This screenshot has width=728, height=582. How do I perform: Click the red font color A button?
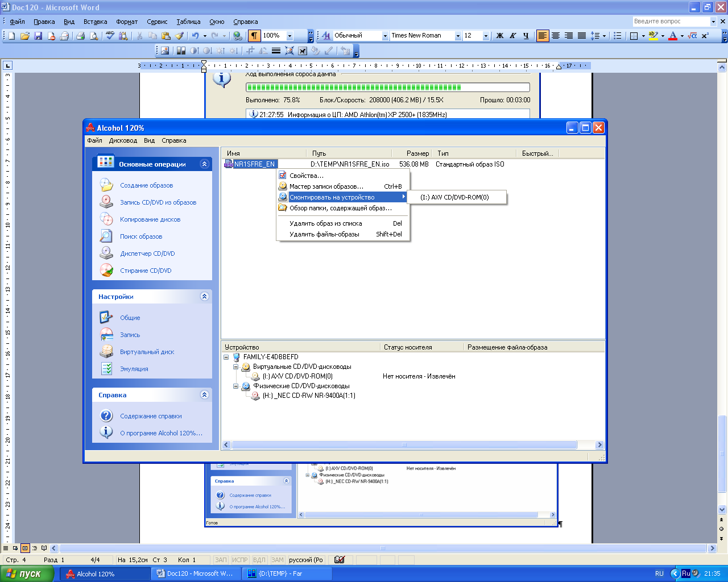pos(673,35)
